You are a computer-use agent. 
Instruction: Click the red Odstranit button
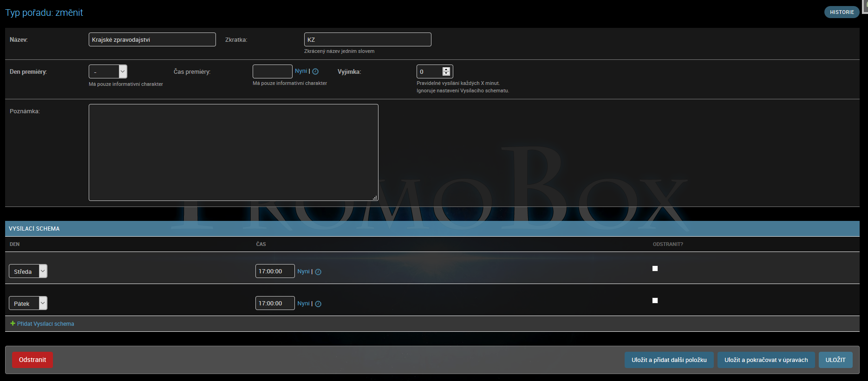click(x=33, y=360)
